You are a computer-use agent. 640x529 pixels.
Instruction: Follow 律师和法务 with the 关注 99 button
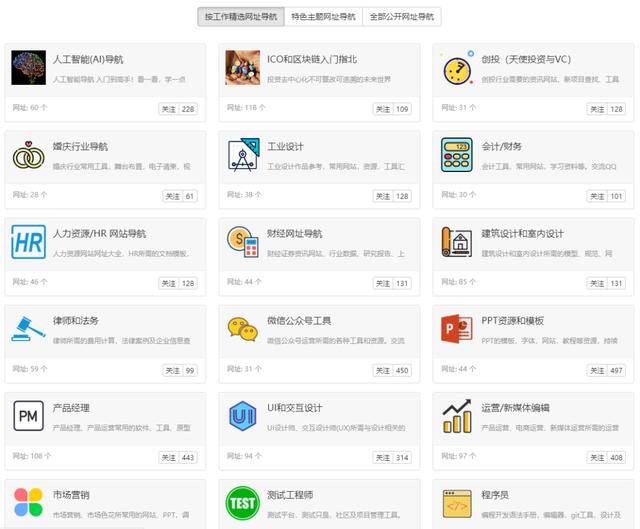[180, 371]
